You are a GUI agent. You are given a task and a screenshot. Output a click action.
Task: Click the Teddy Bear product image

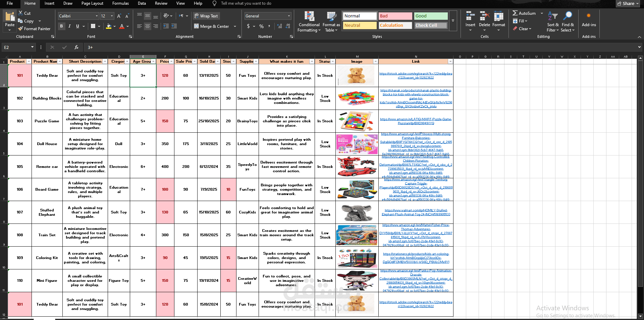(357, 75)
